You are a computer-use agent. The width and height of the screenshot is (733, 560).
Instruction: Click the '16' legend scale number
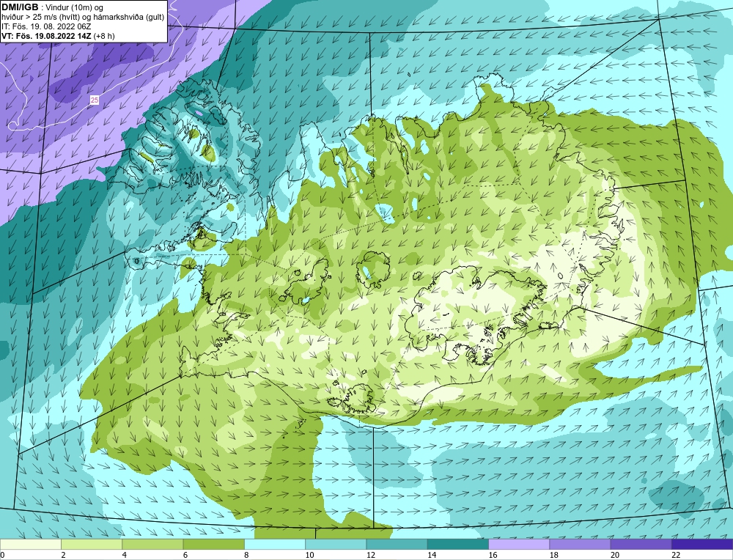(493, 555)
